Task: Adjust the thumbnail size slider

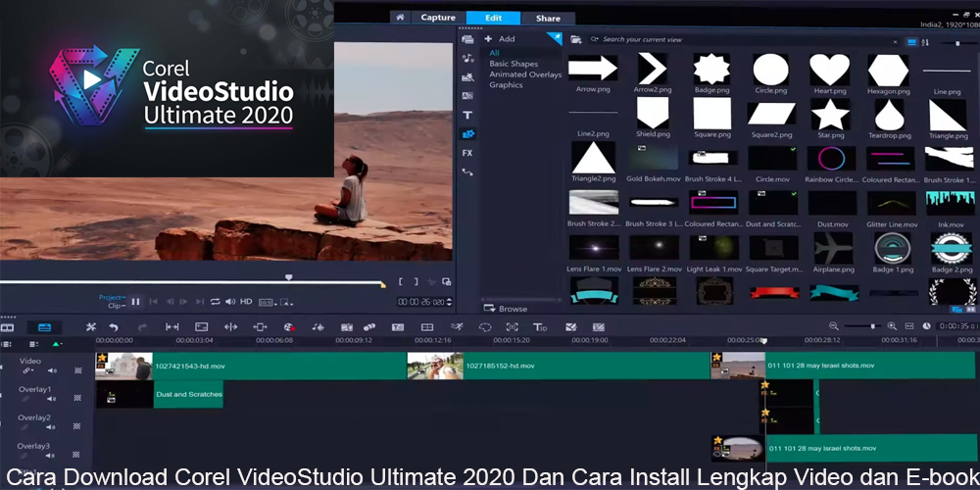Action: pos(957,43)
